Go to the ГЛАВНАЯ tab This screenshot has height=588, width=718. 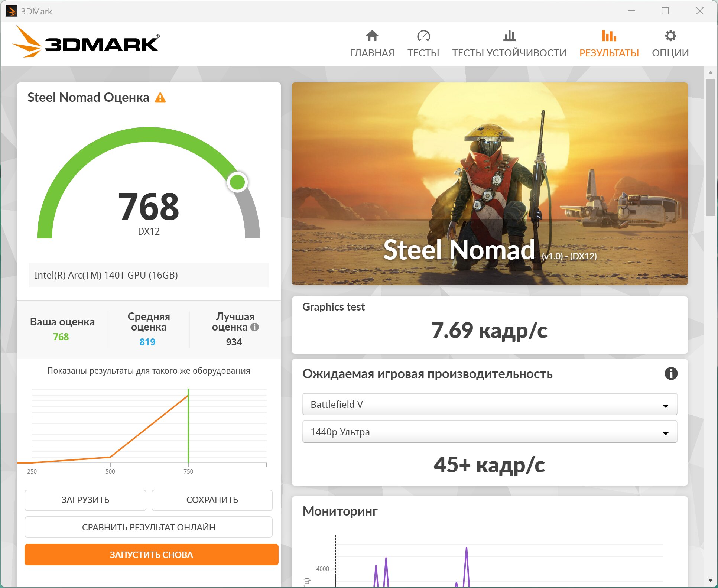(x=372, y=53)
